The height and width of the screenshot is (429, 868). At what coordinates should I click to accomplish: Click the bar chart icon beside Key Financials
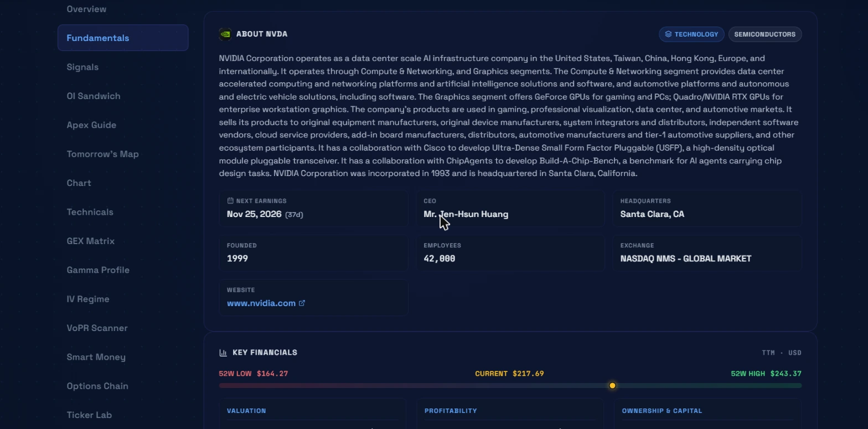pos(223,353)
